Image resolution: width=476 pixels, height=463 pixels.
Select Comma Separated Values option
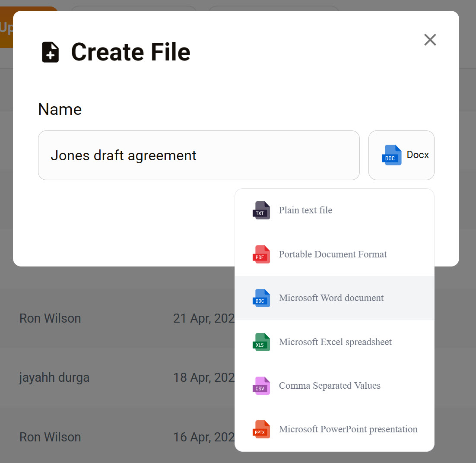click(334, 386)
